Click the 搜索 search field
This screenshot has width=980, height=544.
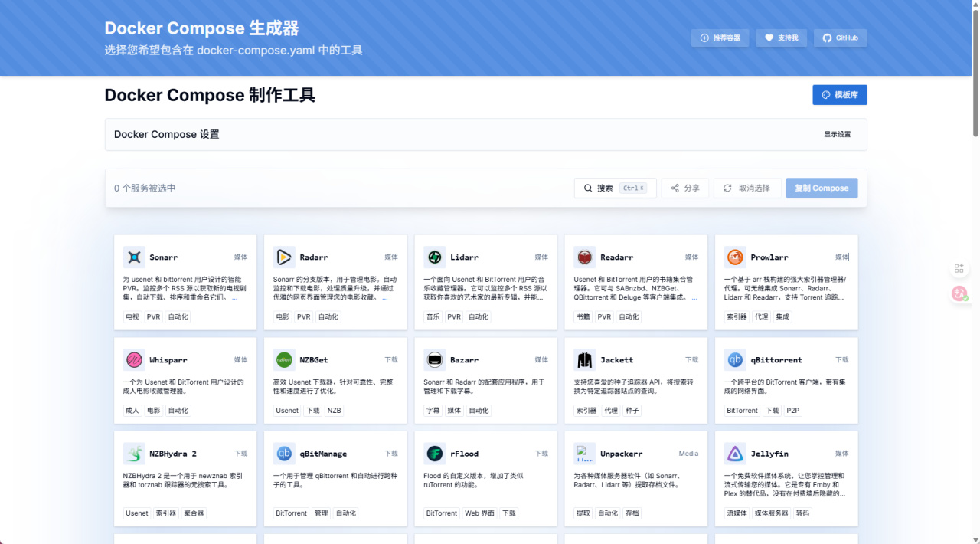(x=616, y=188)
